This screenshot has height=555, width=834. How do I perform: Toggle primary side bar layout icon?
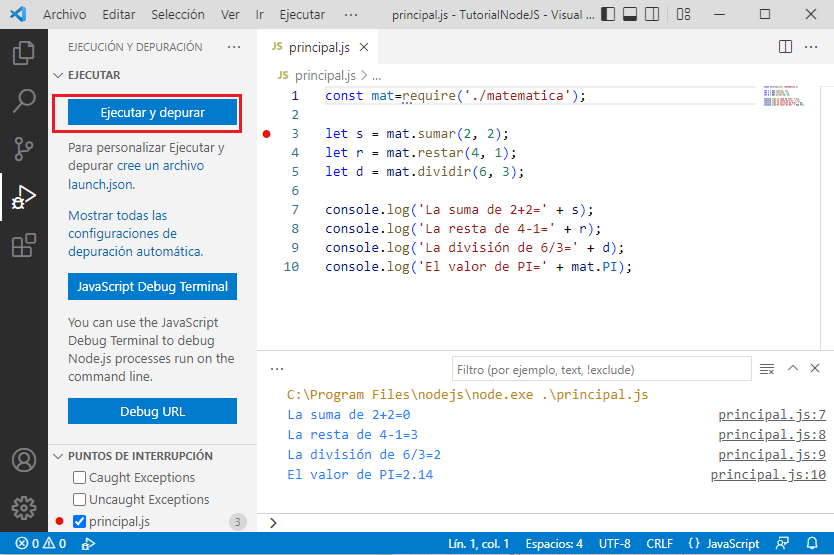608,14
